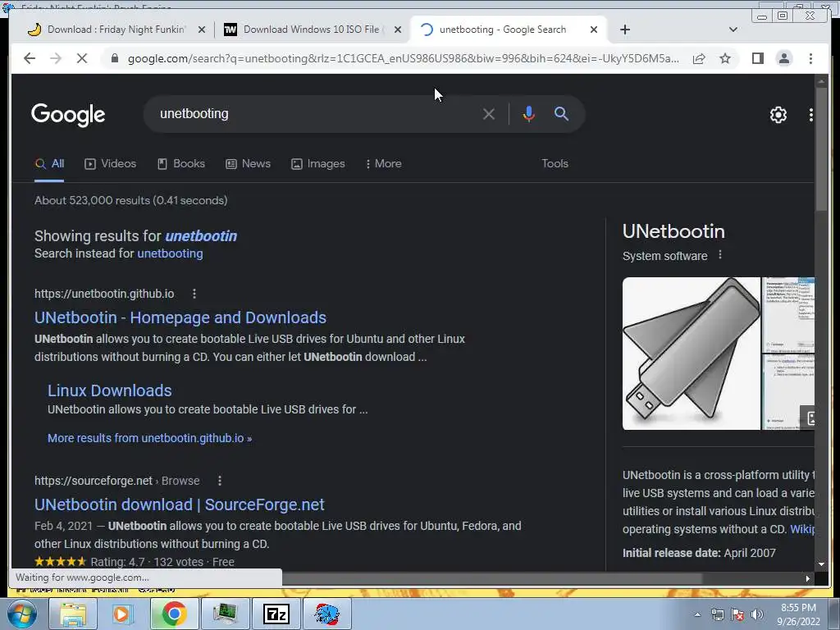The height and width of the screenshot is (630, 840).
Task: Click the Chrome taskbar icon
Action: (174, 614)
